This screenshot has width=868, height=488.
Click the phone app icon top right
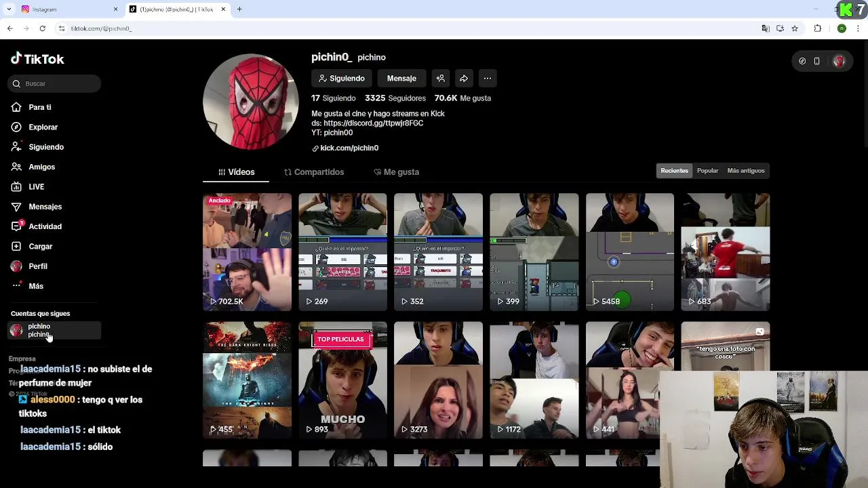(x=816, y=61)
